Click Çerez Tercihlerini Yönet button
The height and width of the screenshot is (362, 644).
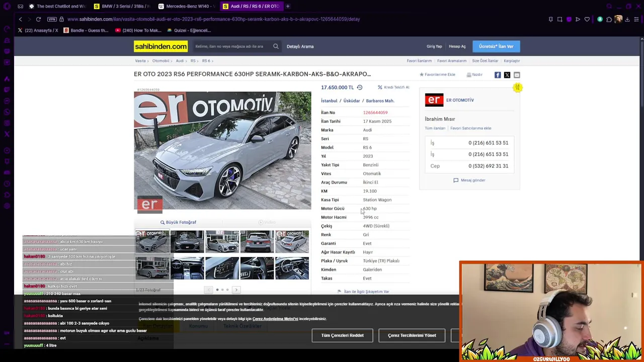[x=412, y=335]
